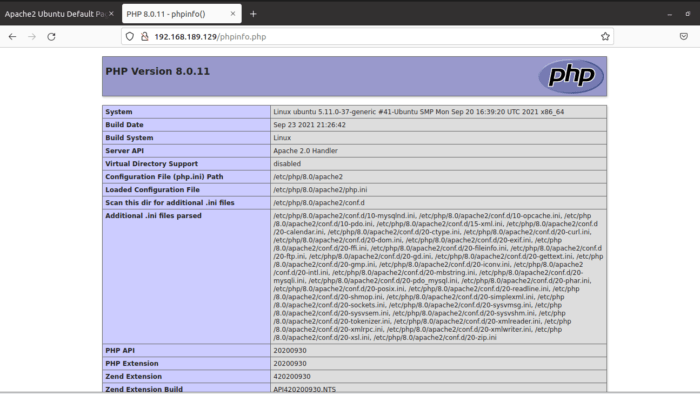Focus the URL address bar
This screenshot has width=700, height=394.
(x=366, y=37)
